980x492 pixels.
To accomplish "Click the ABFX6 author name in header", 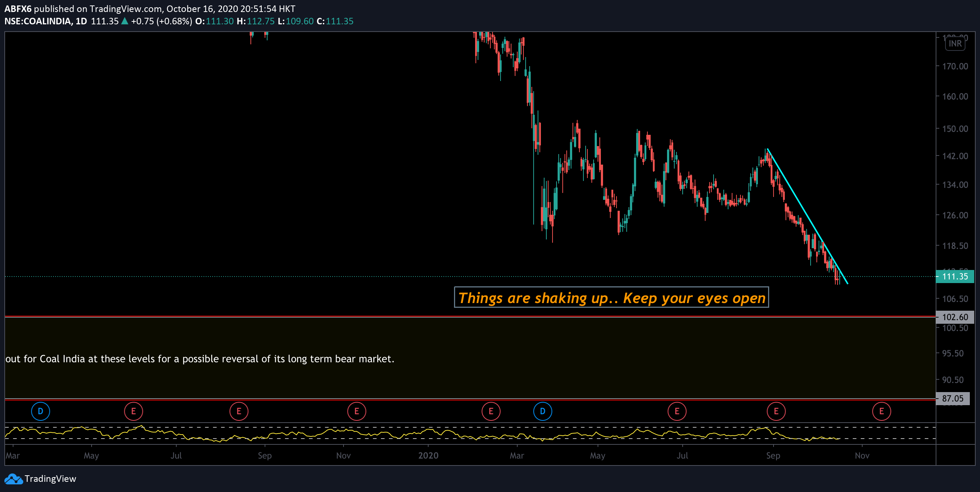I will (18, 8).
